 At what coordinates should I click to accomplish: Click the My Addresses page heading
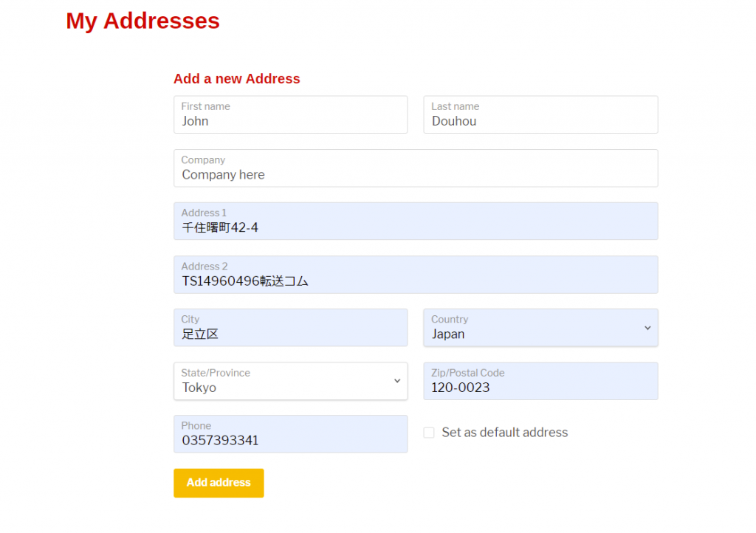pos(142,21)
